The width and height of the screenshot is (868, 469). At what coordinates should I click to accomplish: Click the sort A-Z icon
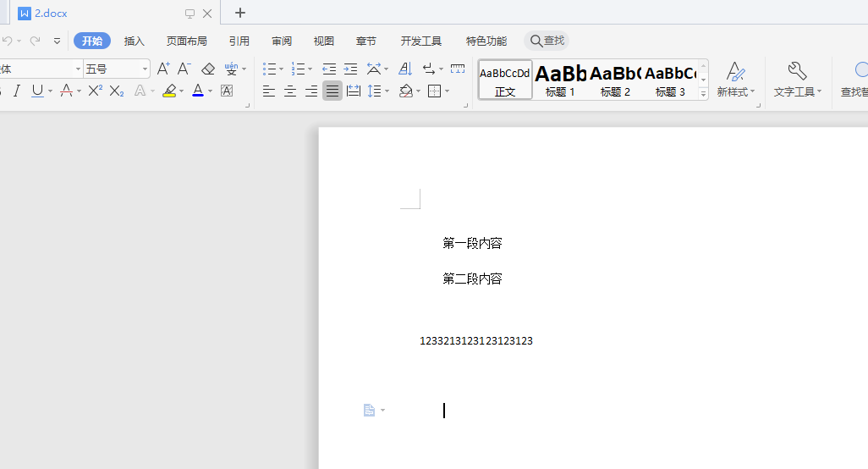coord(405,69)
